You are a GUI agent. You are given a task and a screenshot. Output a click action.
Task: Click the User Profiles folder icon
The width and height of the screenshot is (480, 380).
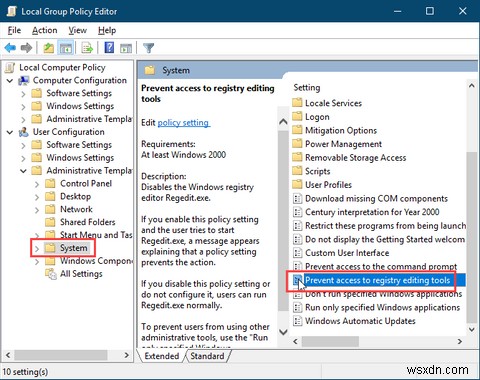pos(297,184)
